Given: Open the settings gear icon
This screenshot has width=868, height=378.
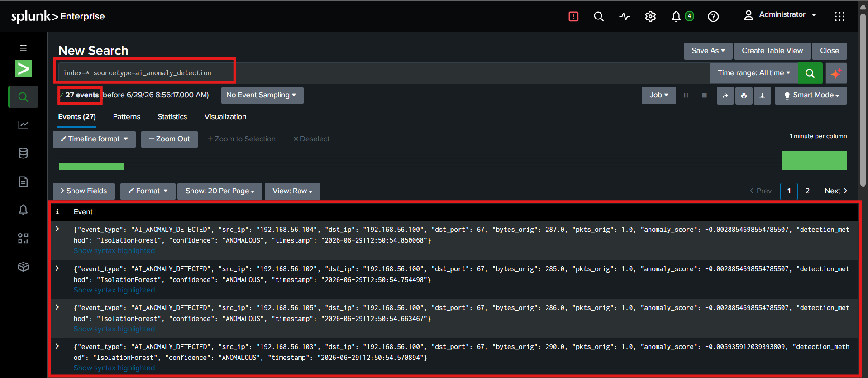Looking at the screenshot, I should point(650,17).
